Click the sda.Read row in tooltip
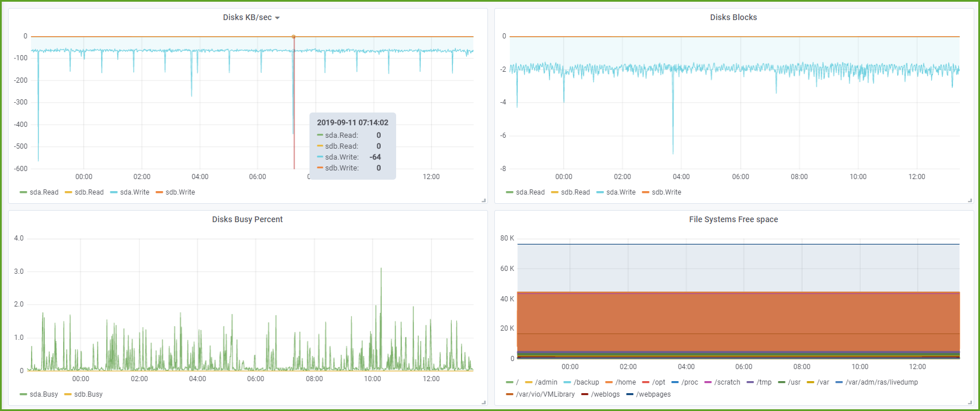This screenshot has width=980, height=411. pyautogui.click(x=349, y=135)
